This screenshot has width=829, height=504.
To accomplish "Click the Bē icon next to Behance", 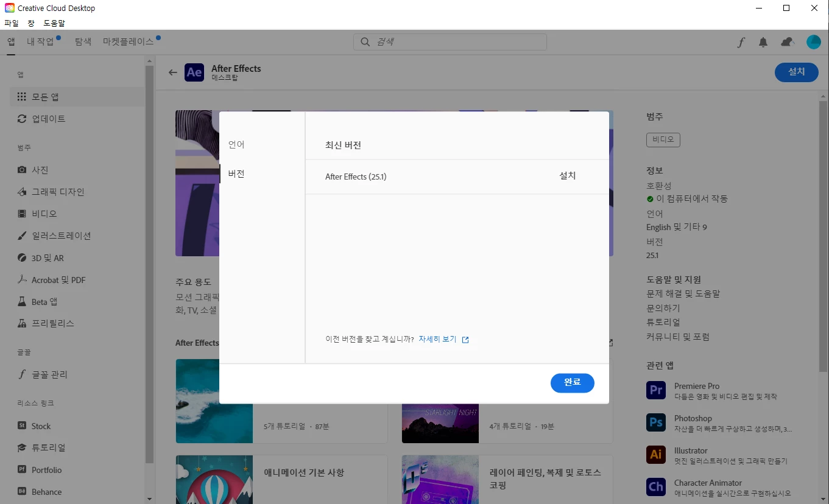I will [22, 492].
